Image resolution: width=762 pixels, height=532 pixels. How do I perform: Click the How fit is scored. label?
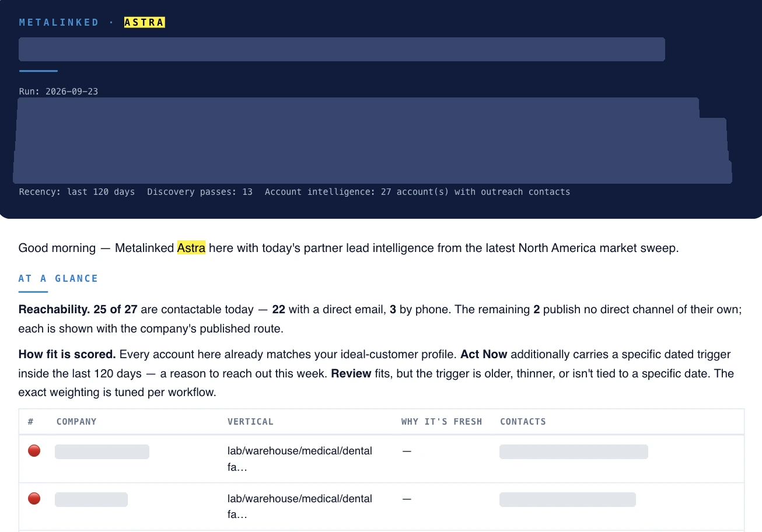tap(67, 354)
